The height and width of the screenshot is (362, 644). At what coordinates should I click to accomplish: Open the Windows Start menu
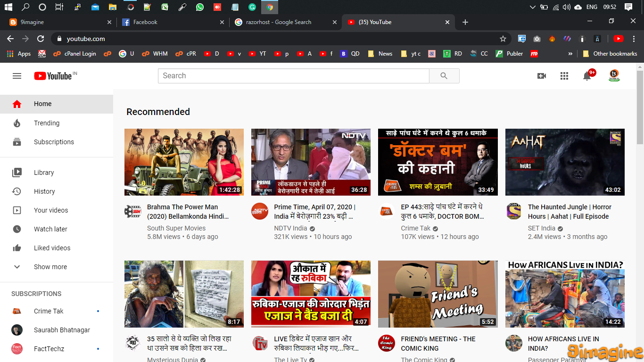(x=8, y=7)
